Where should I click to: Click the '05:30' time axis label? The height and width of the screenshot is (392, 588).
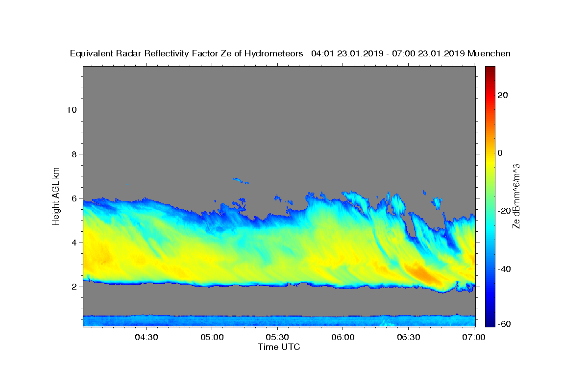coord(278,337)
